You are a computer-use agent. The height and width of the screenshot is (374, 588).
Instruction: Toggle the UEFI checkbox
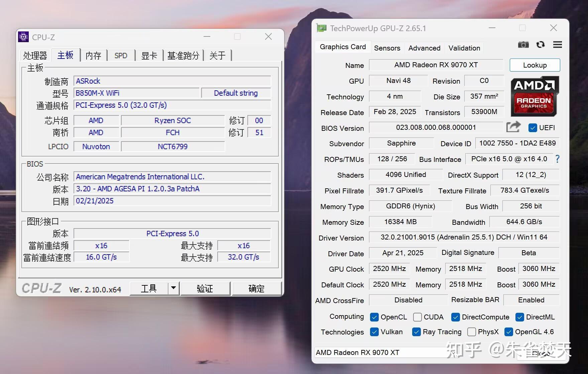[533, 127]
